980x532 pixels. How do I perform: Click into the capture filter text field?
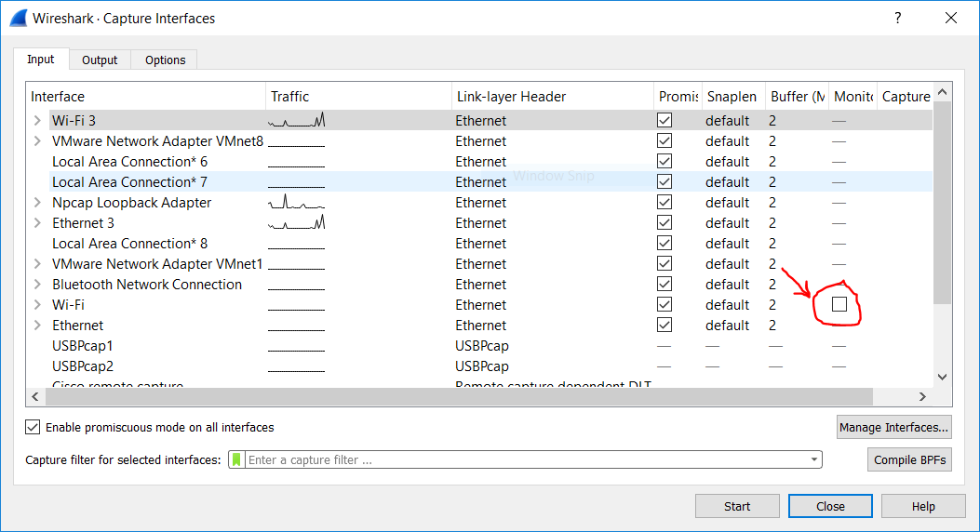coord(521,459)
